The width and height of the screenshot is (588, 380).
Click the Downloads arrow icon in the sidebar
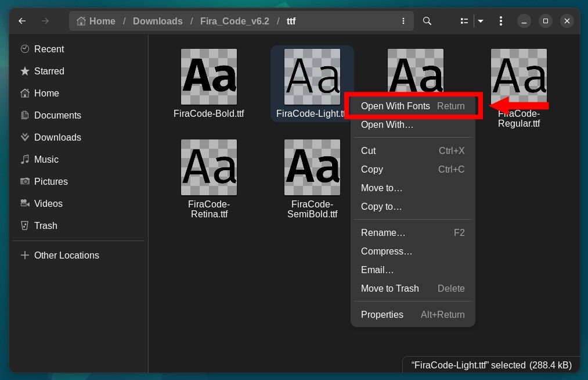25,137
